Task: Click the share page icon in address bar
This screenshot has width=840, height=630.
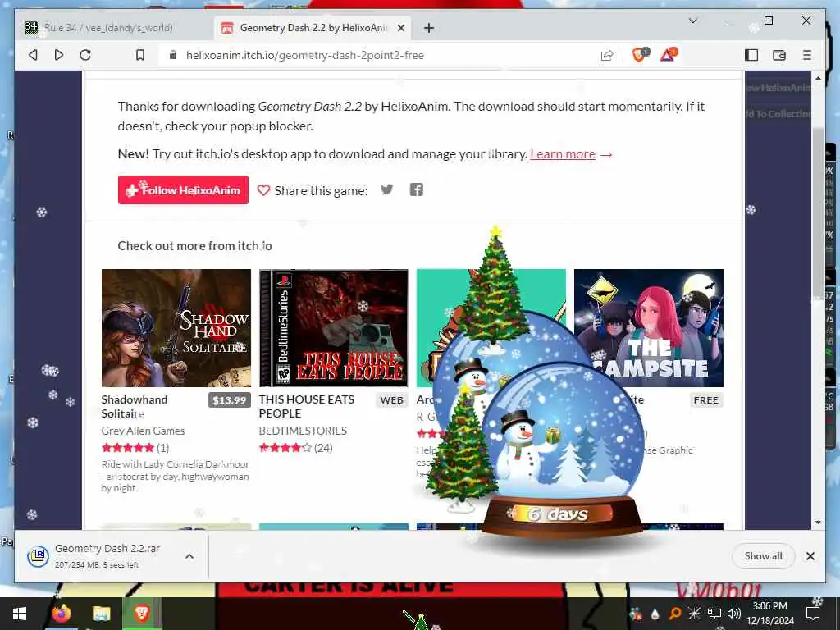Action: (607, 55)
